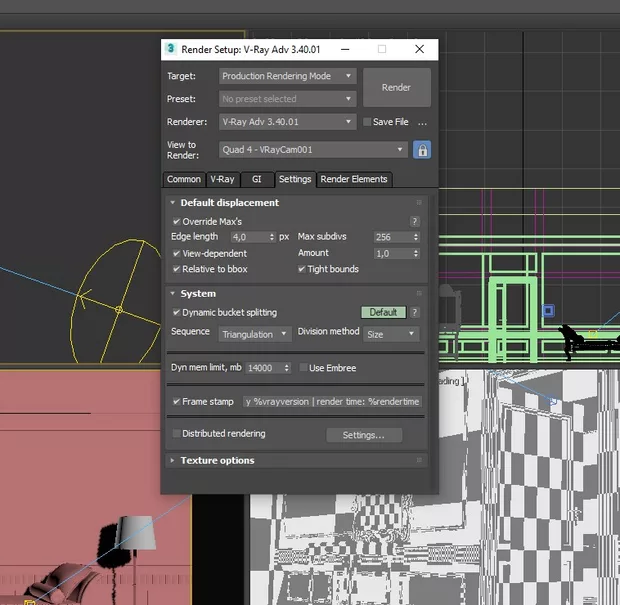Viewport: 620px width, 605px height.
Task: Open the Render Elements tab
Action: coord(353,179)
